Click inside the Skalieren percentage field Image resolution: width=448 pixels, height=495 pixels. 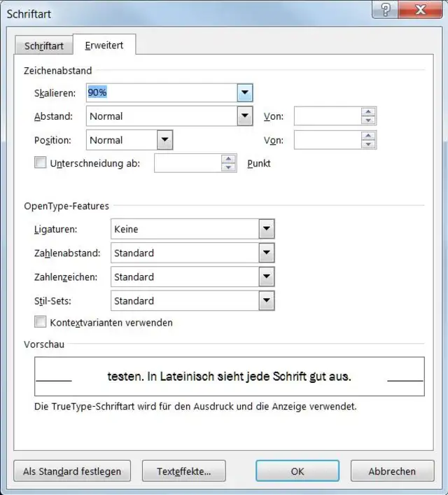(x=161, y=92)
